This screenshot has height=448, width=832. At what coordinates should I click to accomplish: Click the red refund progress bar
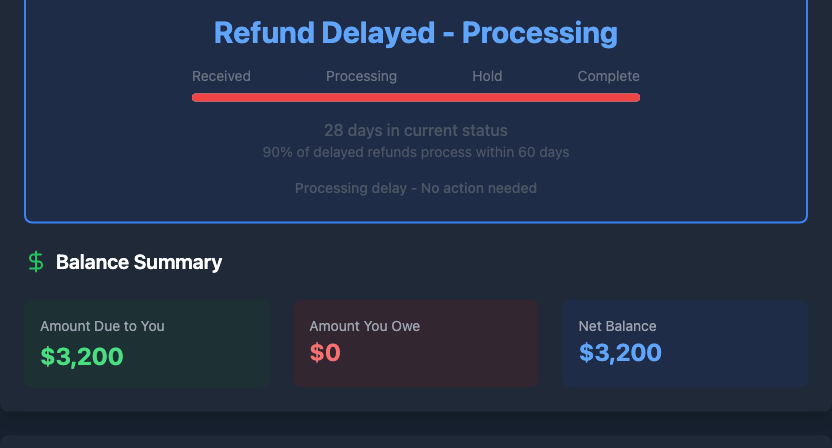[x=416, y=97]
